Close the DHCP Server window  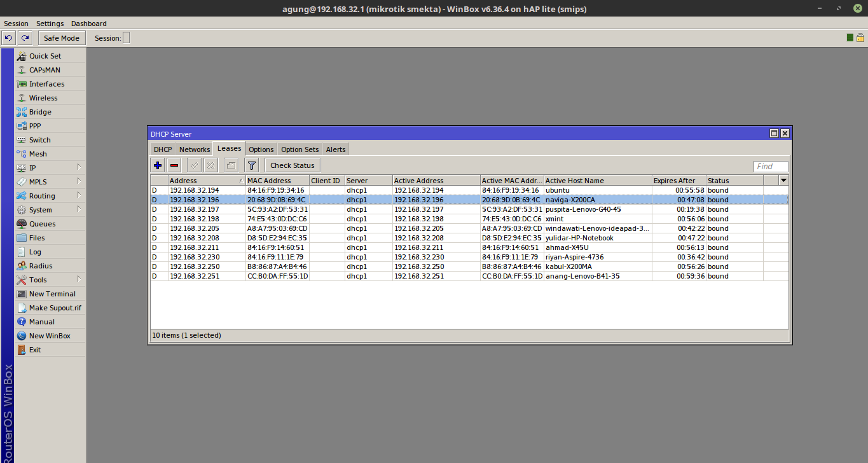point(785,134)
